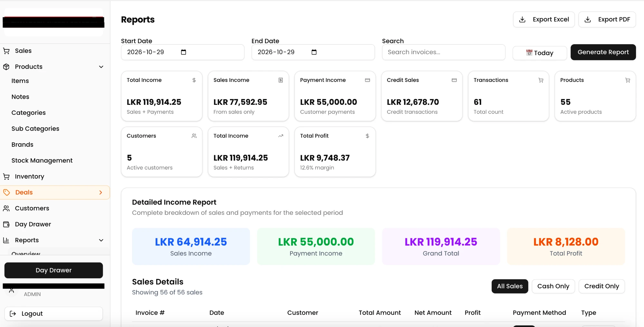The image size is (644, 327).
Task: Select Brands in sidebar
Action: [23, 144]
